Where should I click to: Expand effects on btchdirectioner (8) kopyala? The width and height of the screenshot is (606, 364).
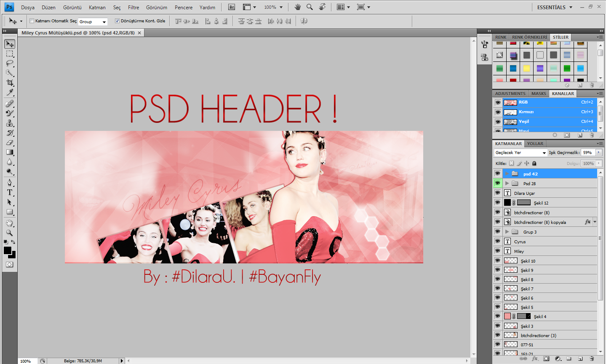pyautogui.click(x=595, y=222)
